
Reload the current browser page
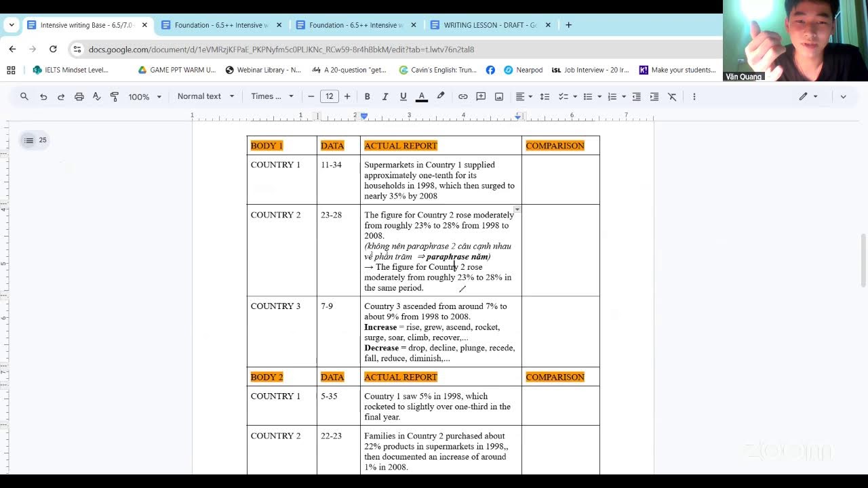[53, 49]
